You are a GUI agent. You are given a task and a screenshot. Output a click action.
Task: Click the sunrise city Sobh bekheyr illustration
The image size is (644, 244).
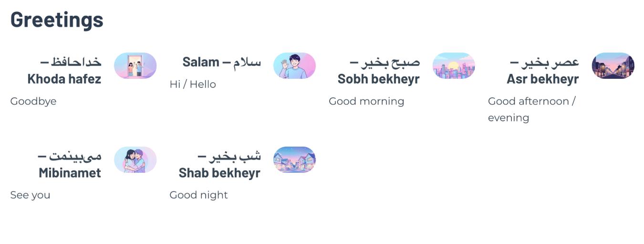(x=454, y=65)
